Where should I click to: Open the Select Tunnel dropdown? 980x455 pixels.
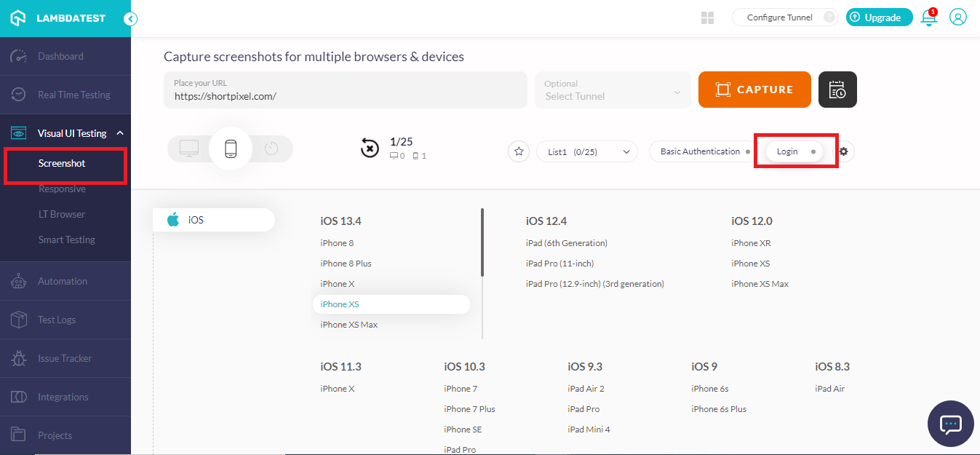click(x=612, y=90)
